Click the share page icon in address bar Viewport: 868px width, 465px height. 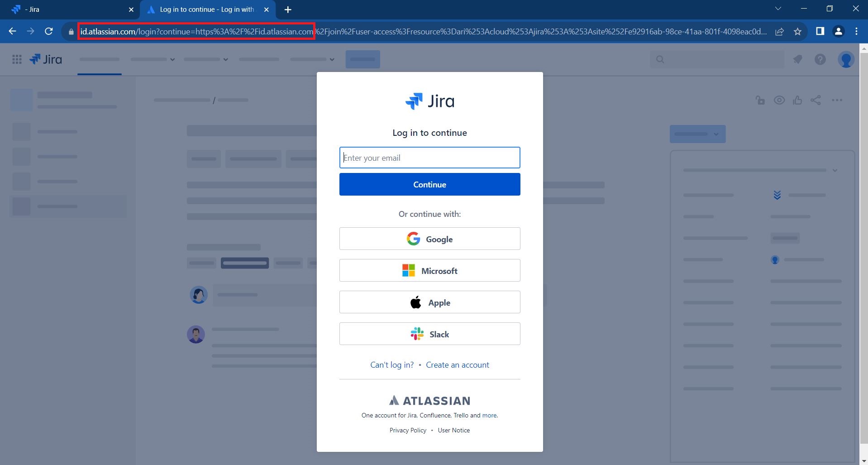point(780,32)
